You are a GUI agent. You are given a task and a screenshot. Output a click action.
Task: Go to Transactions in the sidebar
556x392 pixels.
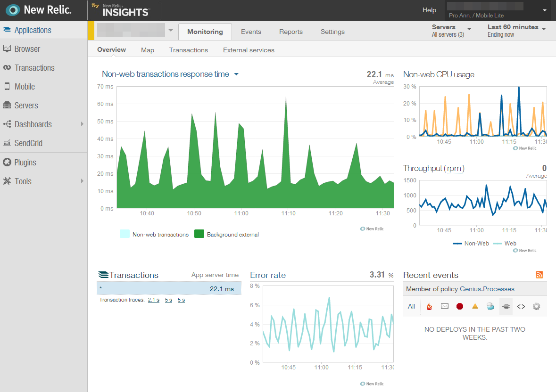click(43, 68)
